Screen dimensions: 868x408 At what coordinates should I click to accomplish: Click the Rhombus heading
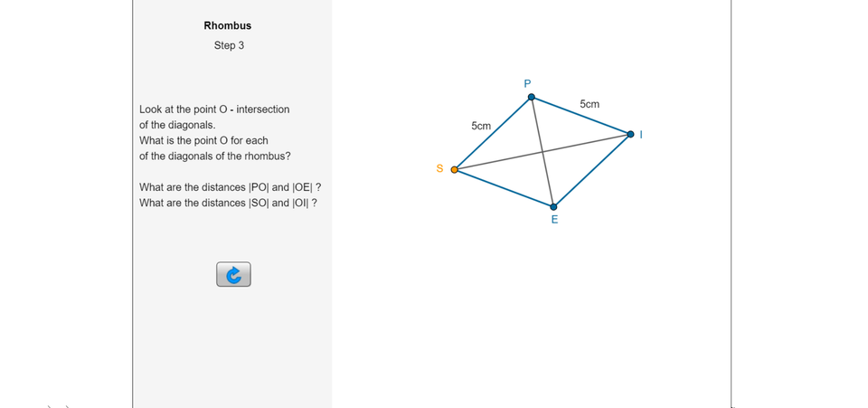point(228,25)
